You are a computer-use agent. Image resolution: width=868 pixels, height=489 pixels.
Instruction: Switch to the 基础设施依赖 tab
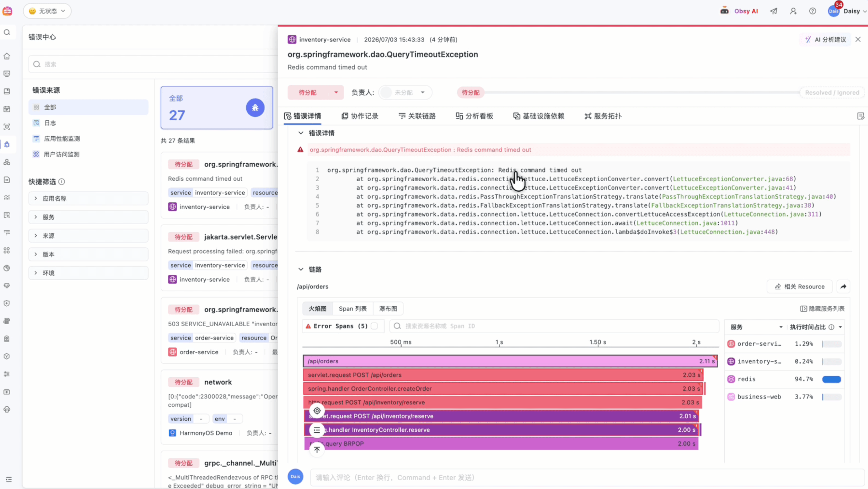pos(539,116)
